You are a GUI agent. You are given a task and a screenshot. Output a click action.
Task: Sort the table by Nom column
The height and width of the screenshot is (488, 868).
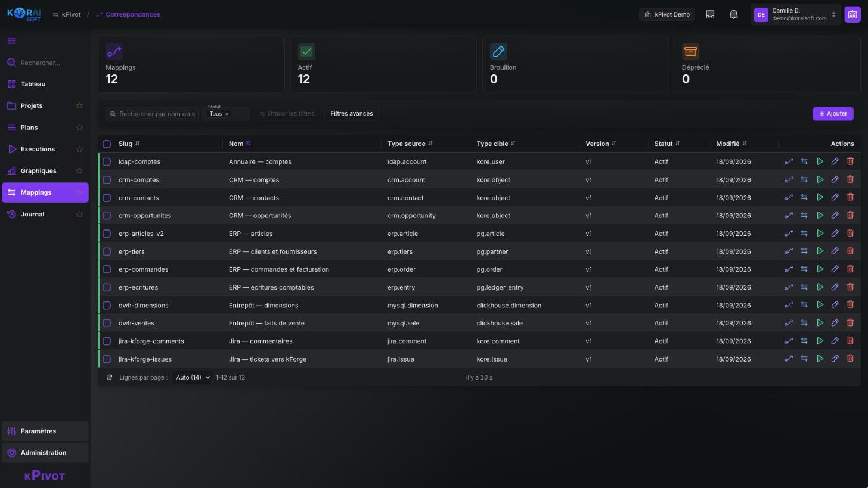240,144
